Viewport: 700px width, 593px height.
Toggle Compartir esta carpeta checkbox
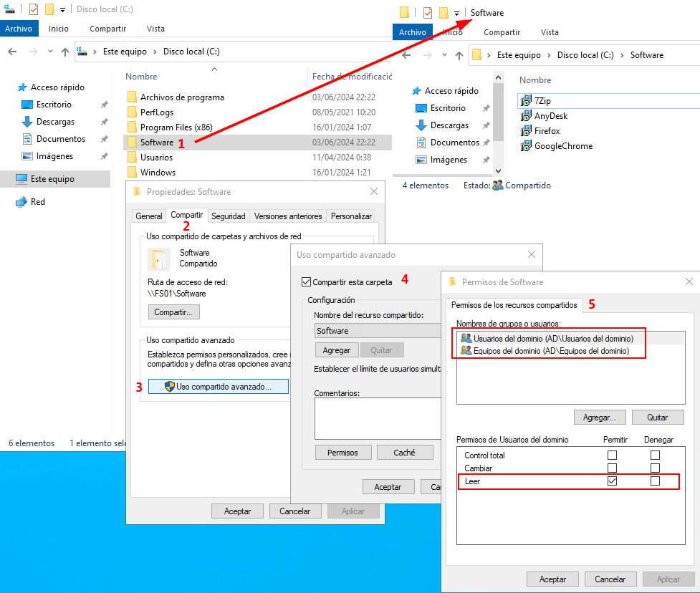click(x=307, y=282)
